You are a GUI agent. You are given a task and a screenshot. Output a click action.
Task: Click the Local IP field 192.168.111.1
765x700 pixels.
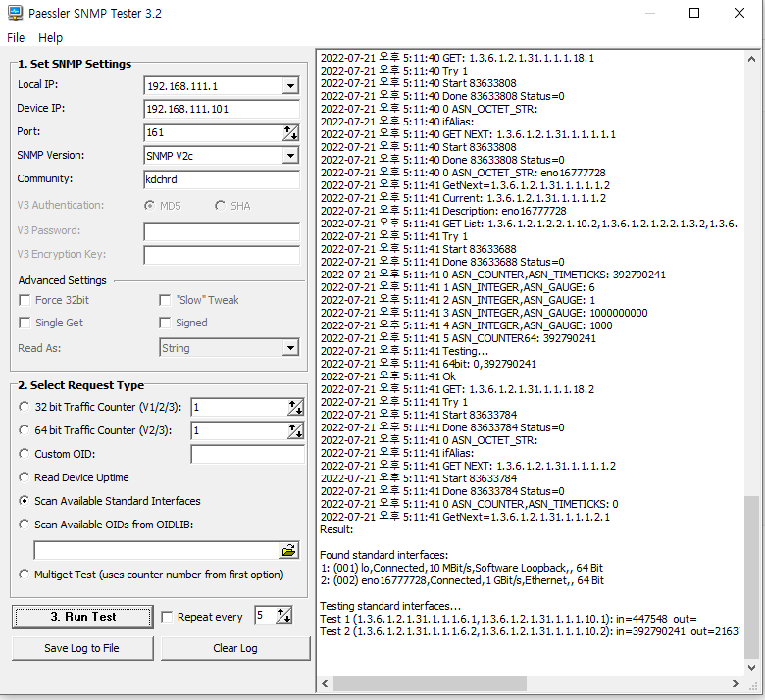coord(214,86)
